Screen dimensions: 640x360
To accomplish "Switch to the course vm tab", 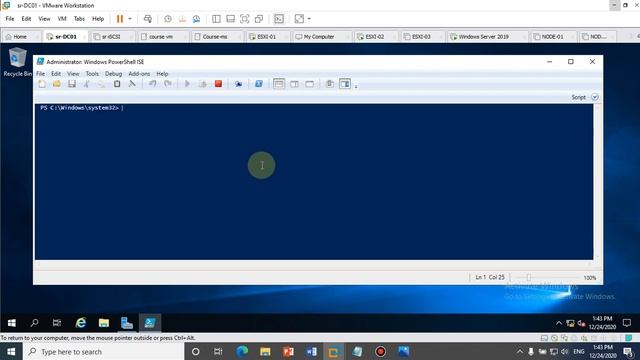I will 161,37.
